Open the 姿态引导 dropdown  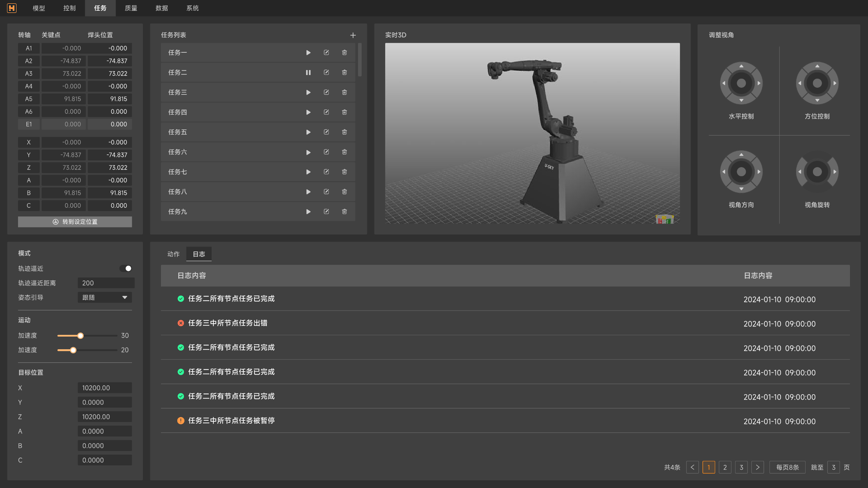(x=105, y=298)
